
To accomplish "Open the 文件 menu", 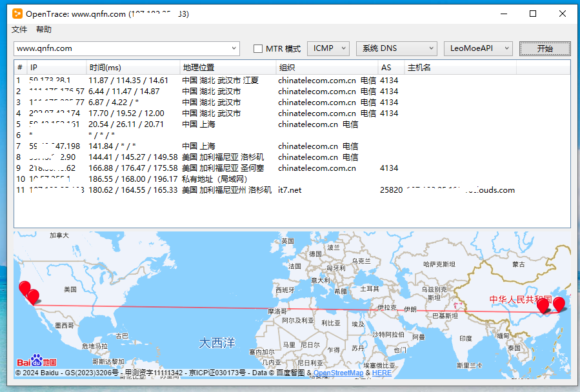I will 19,30.
